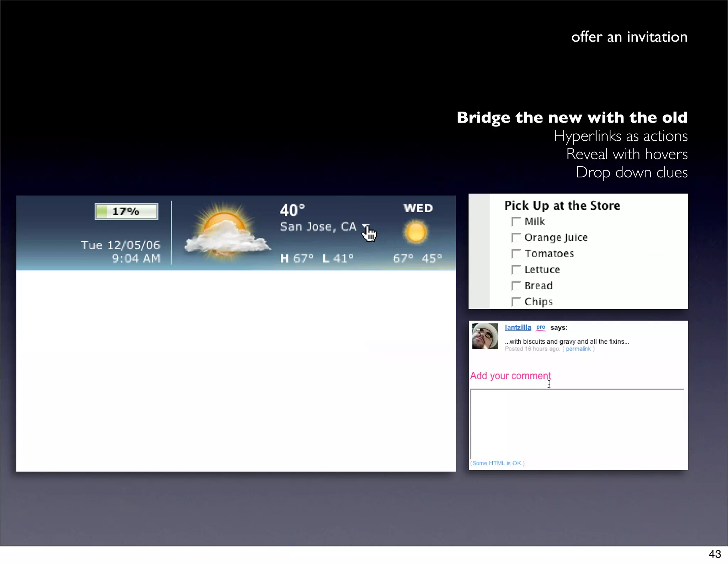Click the pro badge link
The image size is (728, 564).
541,327
